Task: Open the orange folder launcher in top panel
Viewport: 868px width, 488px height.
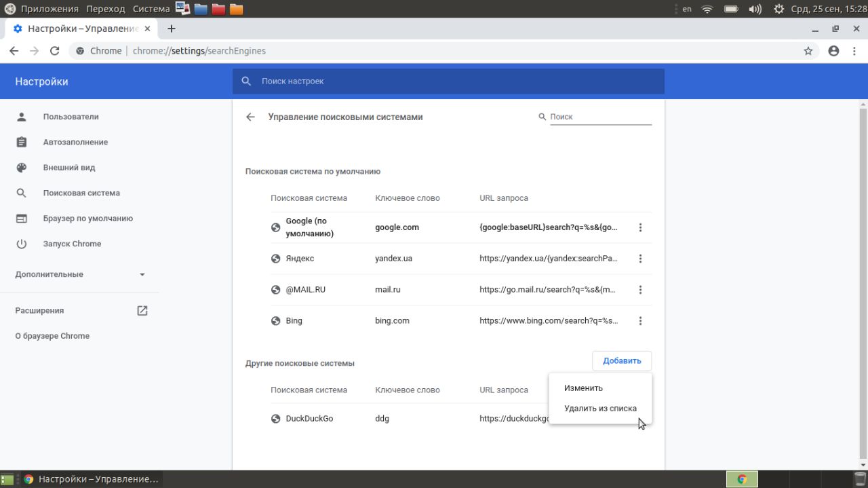Action: point(236,9)
